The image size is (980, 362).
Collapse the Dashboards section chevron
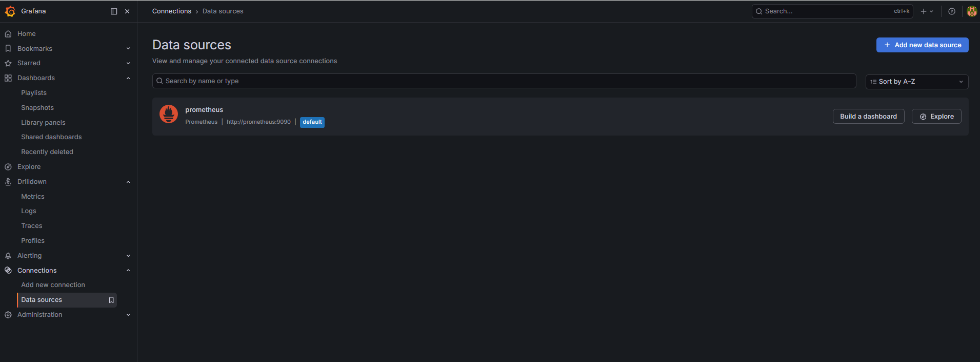click(x=128, y=78)
